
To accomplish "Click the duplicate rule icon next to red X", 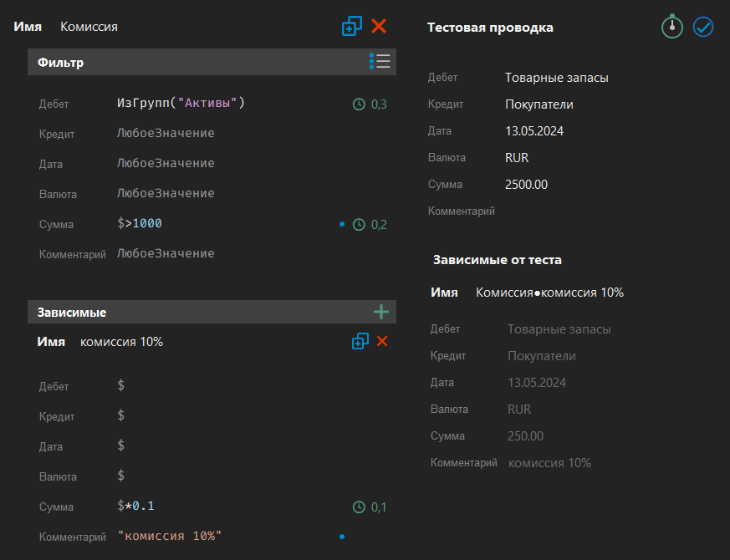I will pos(351,26).
